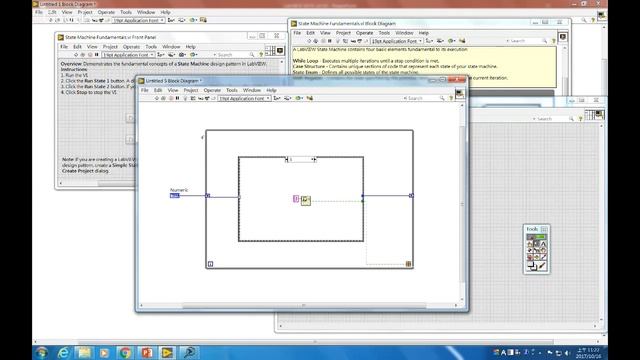Run the Untitled 5 Block Diagram VI
640x360 pixels.
tap(157, 98)
